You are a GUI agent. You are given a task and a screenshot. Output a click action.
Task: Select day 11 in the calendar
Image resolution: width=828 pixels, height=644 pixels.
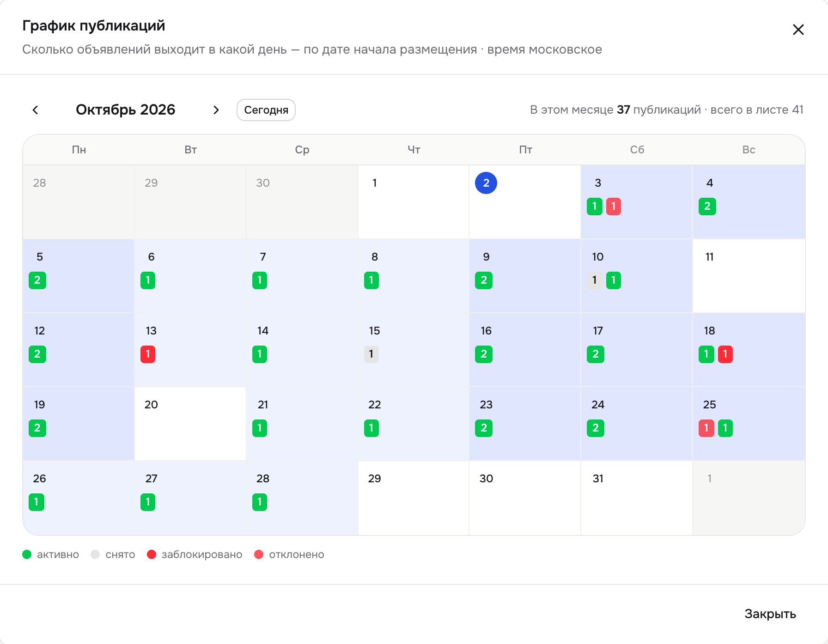(x=749, y=276)
